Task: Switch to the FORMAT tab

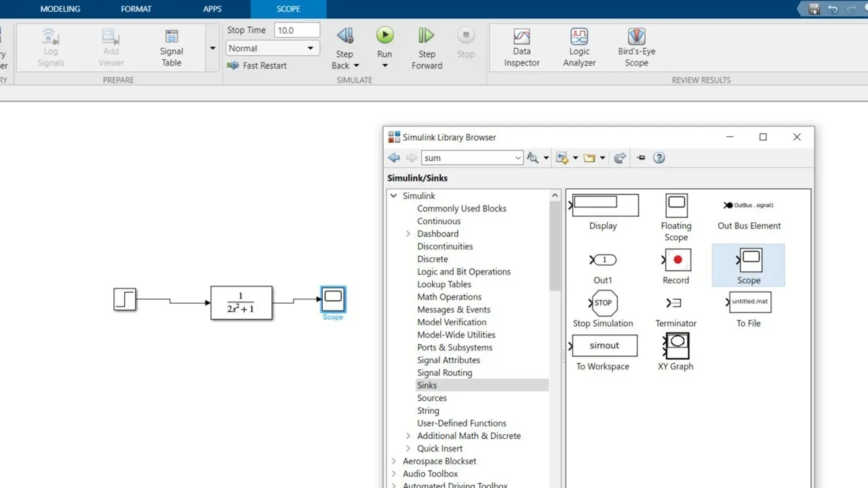Action: (137, 9)
